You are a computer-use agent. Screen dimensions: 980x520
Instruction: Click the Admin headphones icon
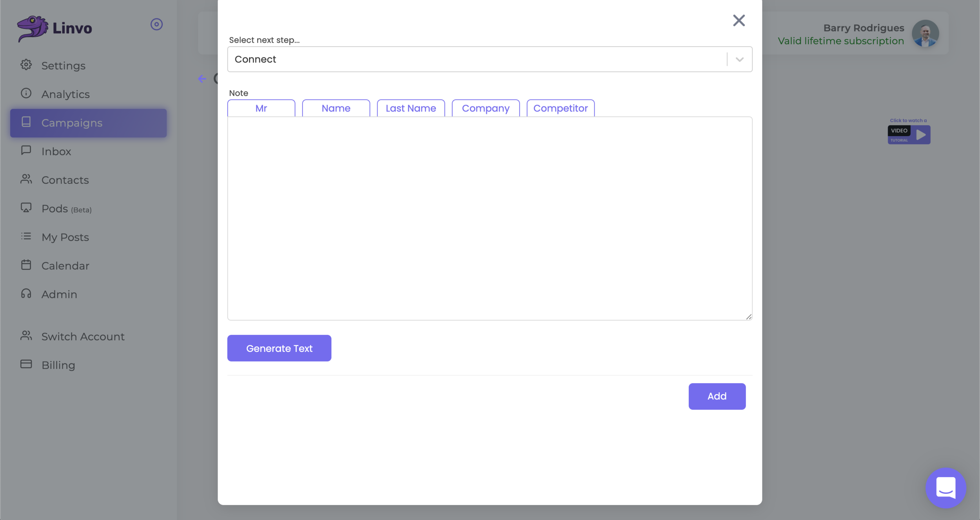pyautogui.click(x=26, y=294)
